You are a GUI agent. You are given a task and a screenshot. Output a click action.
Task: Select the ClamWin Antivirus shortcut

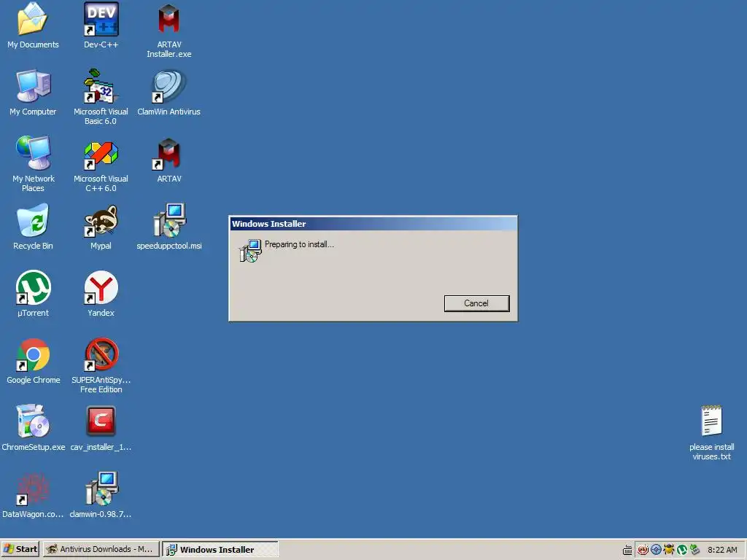[169, 86]
